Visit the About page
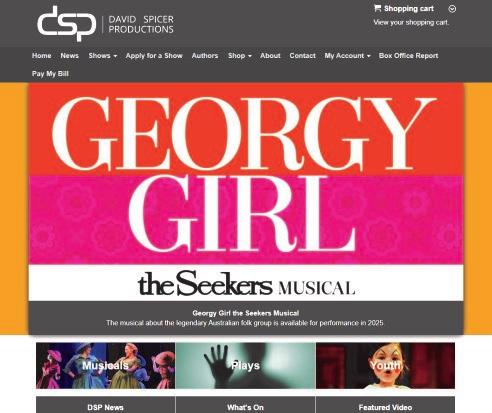Image resolution: width=492 pixels, height=413 pixels. point(270,56)
